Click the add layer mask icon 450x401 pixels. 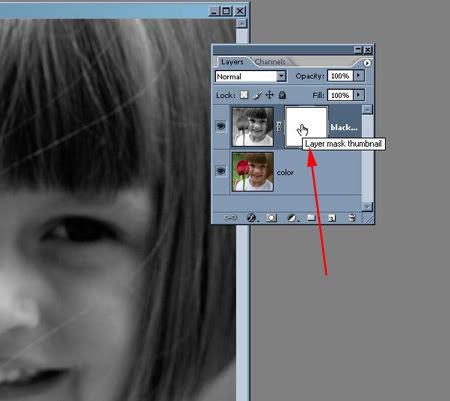[x=271, y=218]
